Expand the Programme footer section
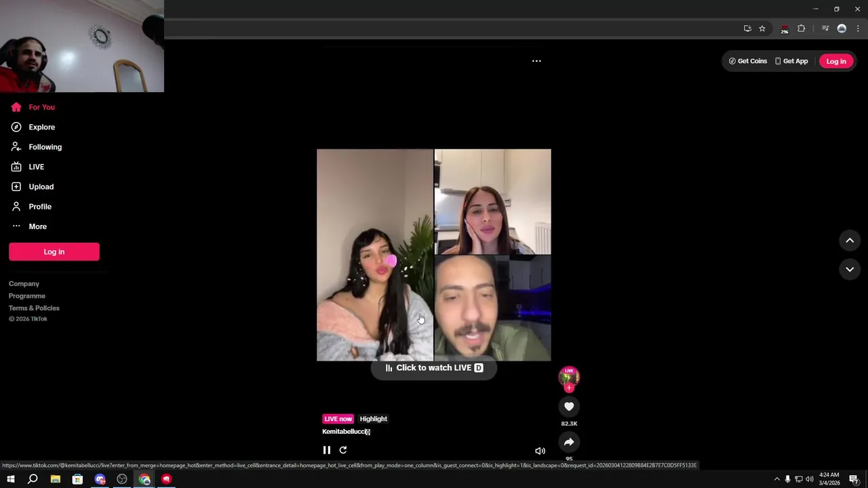 27,296
